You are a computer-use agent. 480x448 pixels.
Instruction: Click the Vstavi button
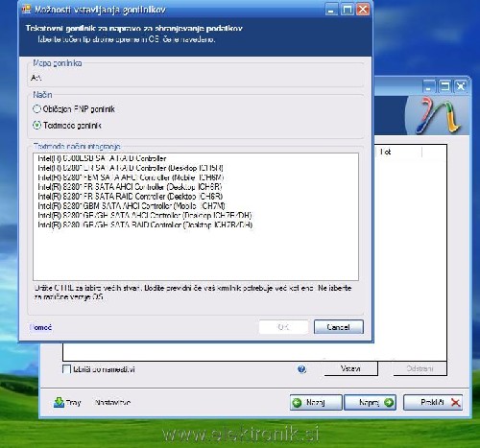350,368
